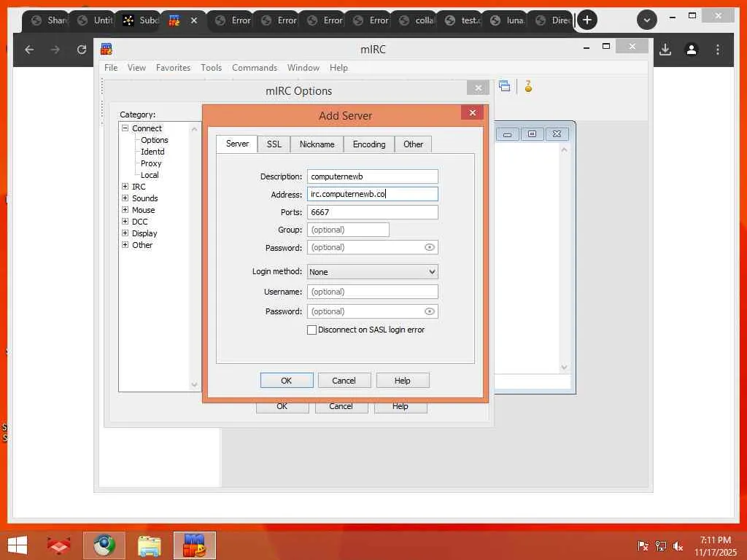
Task: Click the muted volume tray icon
Action: click(x=678, y=546)
